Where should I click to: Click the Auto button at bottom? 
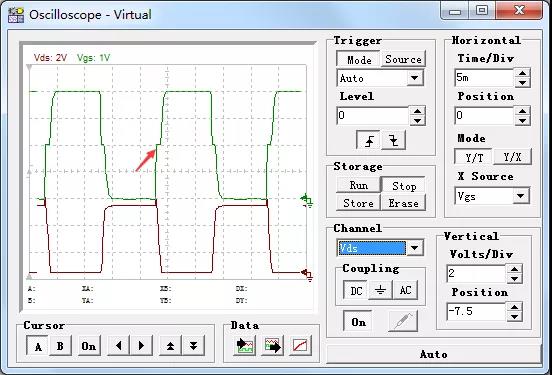434,354
